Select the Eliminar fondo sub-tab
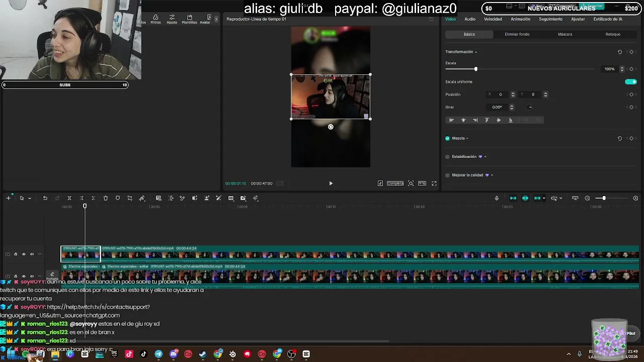Viewport: 644px width, 362px height. (517, 34)
